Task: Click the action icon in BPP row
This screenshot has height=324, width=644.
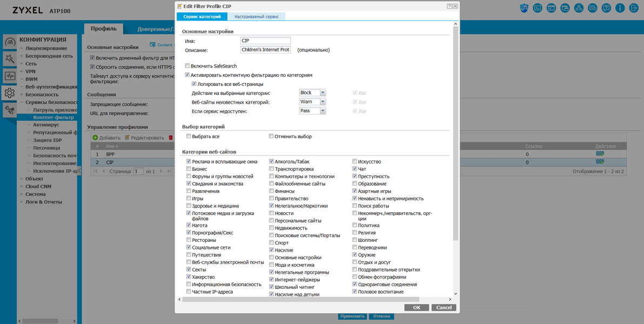Action: (600, 154)
